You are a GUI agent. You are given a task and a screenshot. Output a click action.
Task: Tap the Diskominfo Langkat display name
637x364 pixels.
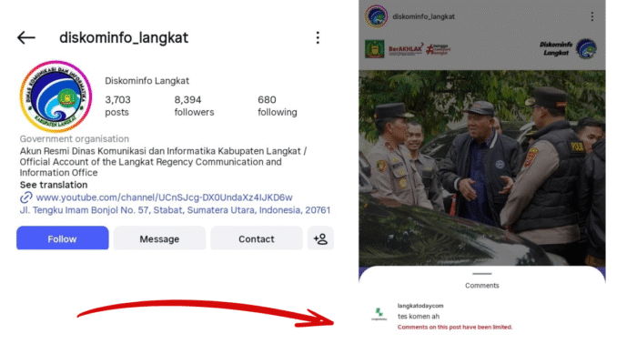pyautogui.click(x=147, y=81)
